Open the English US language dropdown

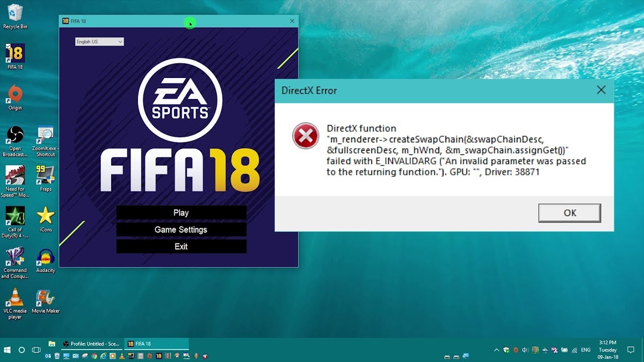99,42
